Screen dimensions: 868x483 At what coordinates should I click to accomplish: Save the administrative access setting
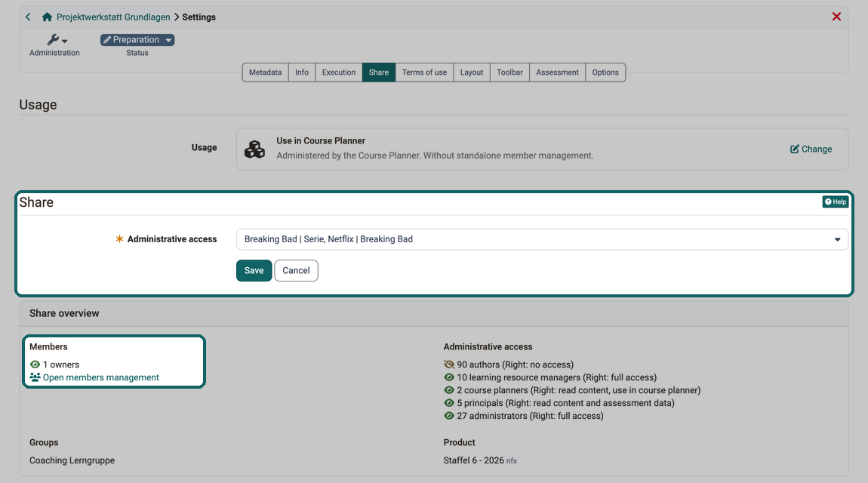[254, 270]
